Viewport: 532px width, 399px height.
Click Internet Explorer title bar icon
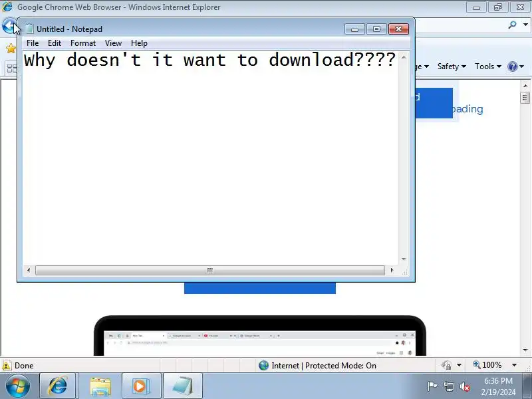(x=7, y=7)
